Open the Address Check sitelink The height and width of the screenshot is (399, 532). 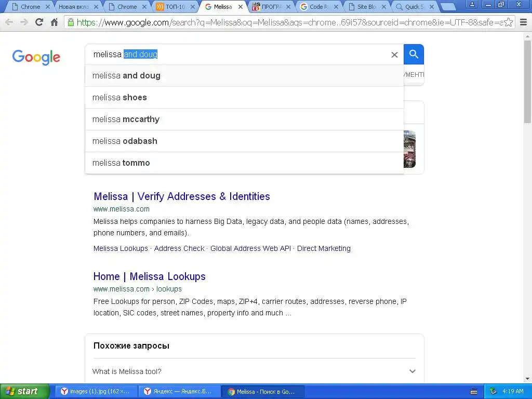(179, 248)
